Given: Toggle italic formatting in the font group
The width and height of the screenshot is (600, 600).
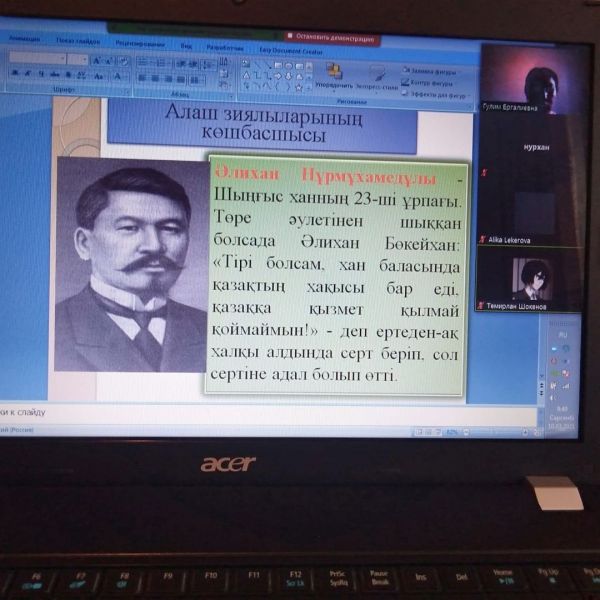Looking at the screenshot, I should (28, 73).
